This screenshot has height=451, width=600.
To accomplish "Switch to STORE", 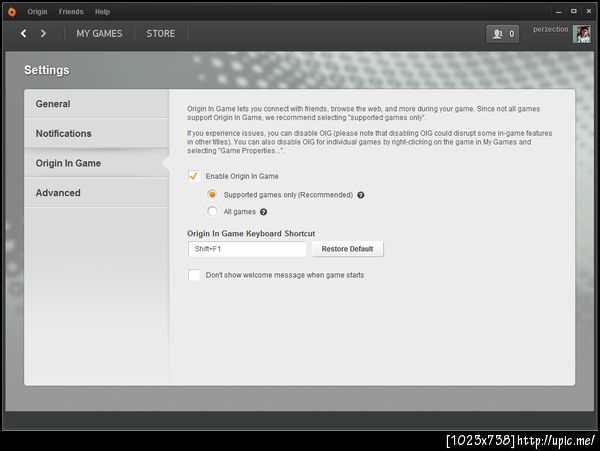I will point(161,34).
